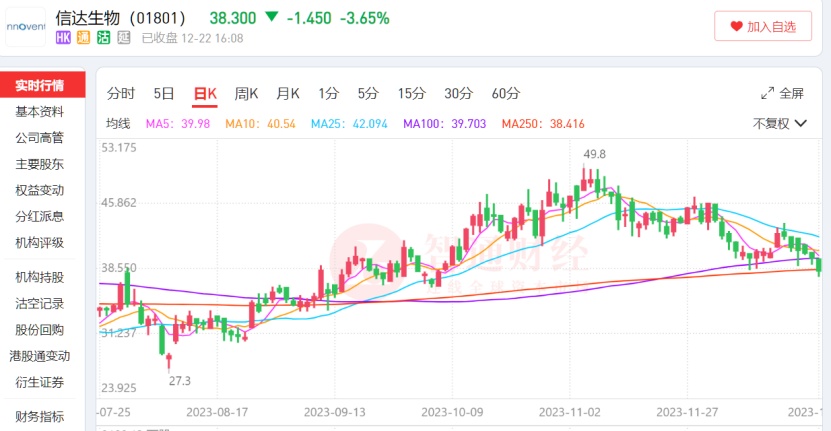Click the 2023-11-27 date axis label
The width and height of the screenshot is (831, 431).
687,412
